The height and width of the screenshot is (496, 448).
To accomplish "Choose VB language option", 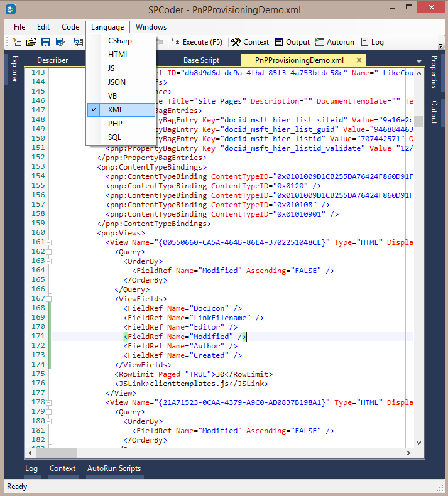I will (121, 96).
